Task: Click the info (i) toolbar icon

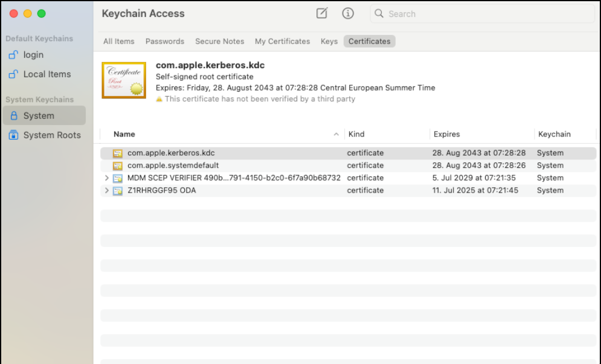Action: [348, 13]
